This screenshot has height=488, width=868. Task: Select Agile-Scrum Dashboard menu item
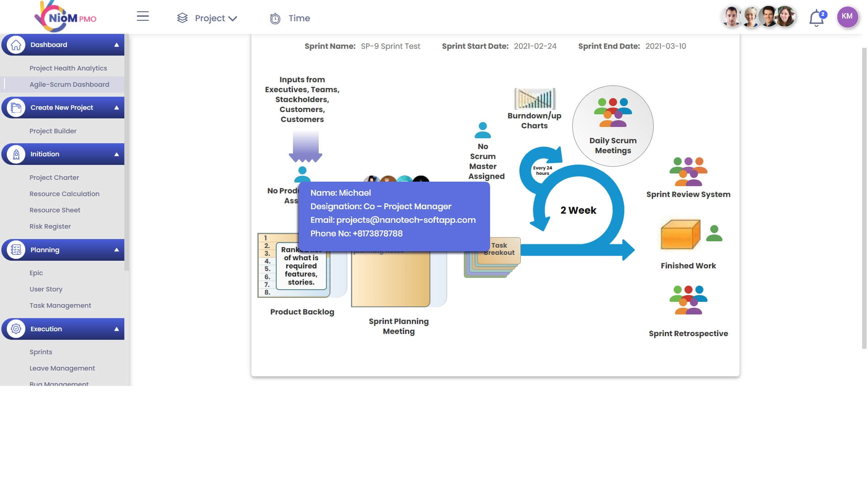click(69, 84)
